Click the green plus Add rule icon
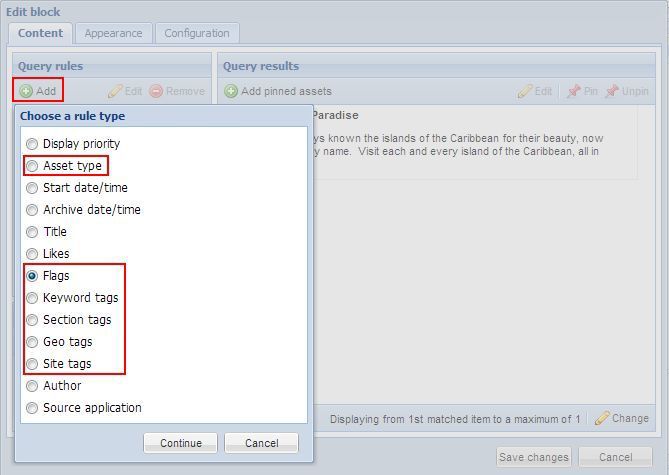The height and width of the screenshot is (475, 669). tap(26, 91)
